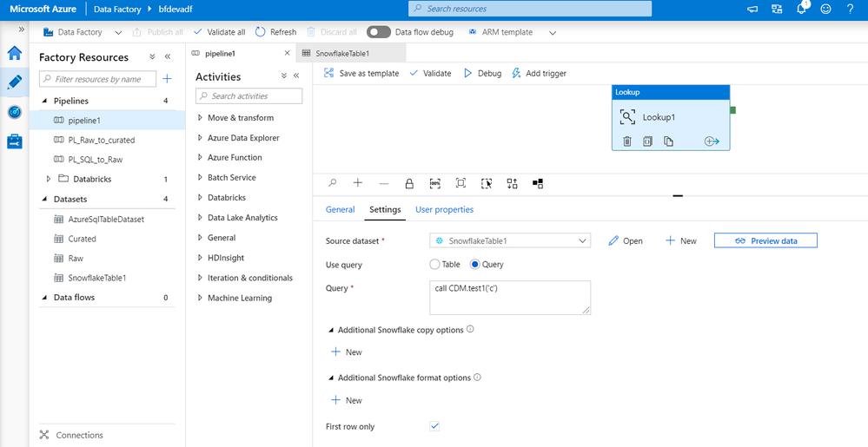The height and width of the screenshot is (447, 868).
Task: Collapse the Additional Snowflake copy options section
Action: 331,330
